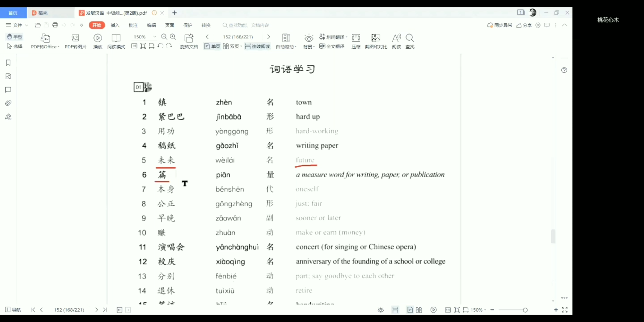
Task: Select the 开始 ribbon tab
Action: pos(97,25)
